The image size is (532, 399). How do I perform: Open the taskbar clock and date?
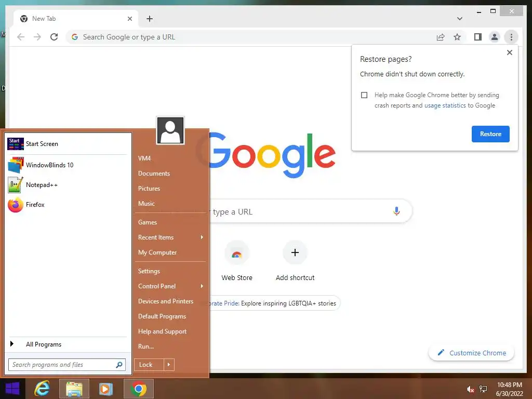pos(510,389)
